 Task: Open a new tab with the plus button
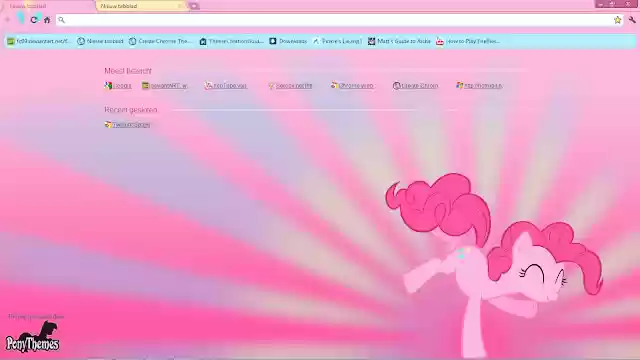(194, 6)
